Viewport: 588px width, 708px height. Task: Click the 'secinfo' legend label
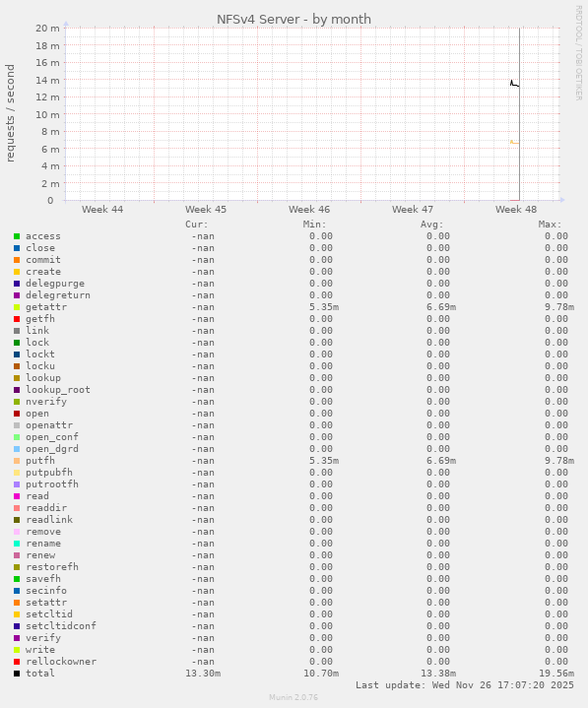[46, 591]
